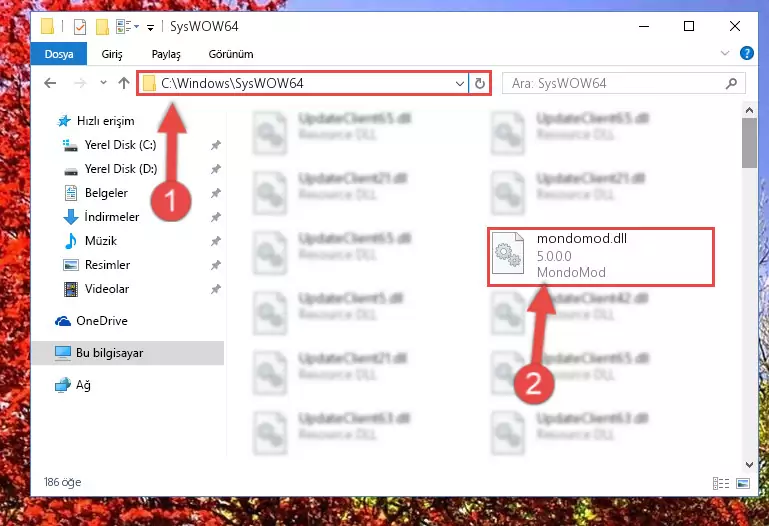
Task: Click the address bar path C:\Windows\SysWOW64
Action: point(232,83)
